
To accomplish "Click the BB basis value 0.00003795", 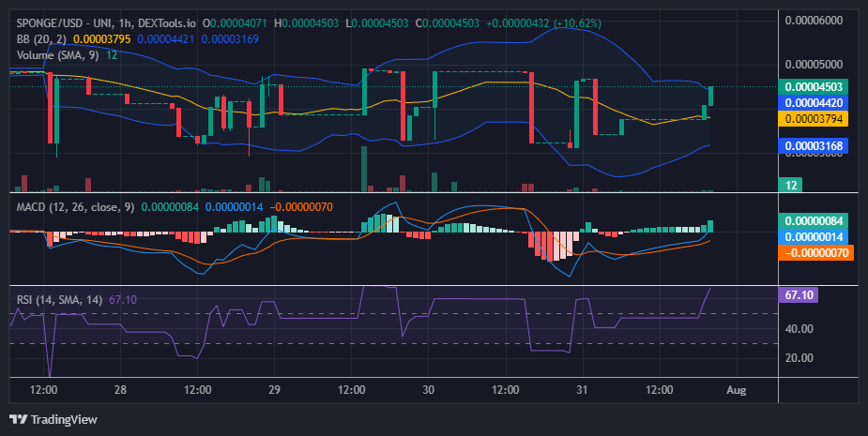I will point(102,39).
